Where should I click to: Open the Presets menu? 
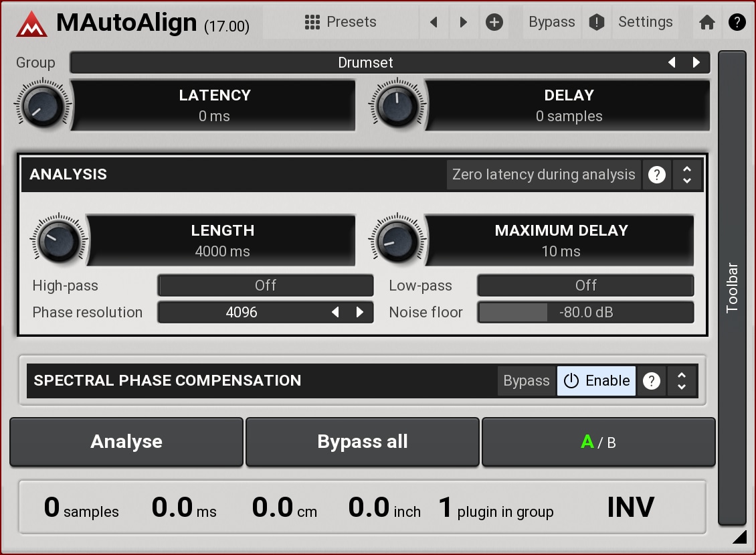(341, 23)
